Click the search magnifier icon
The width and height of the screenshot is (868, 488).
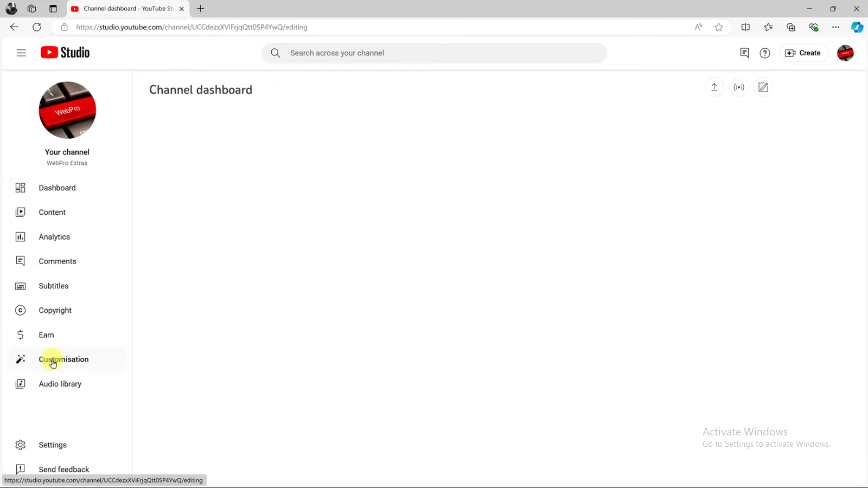276,53
